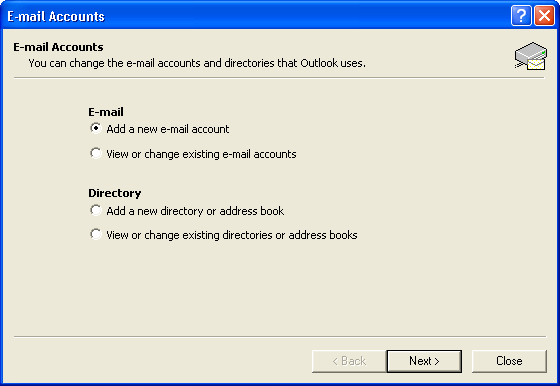Click the greyed-out < Back button
Viewport: 560px width, 386px height.
coord(349,361)
